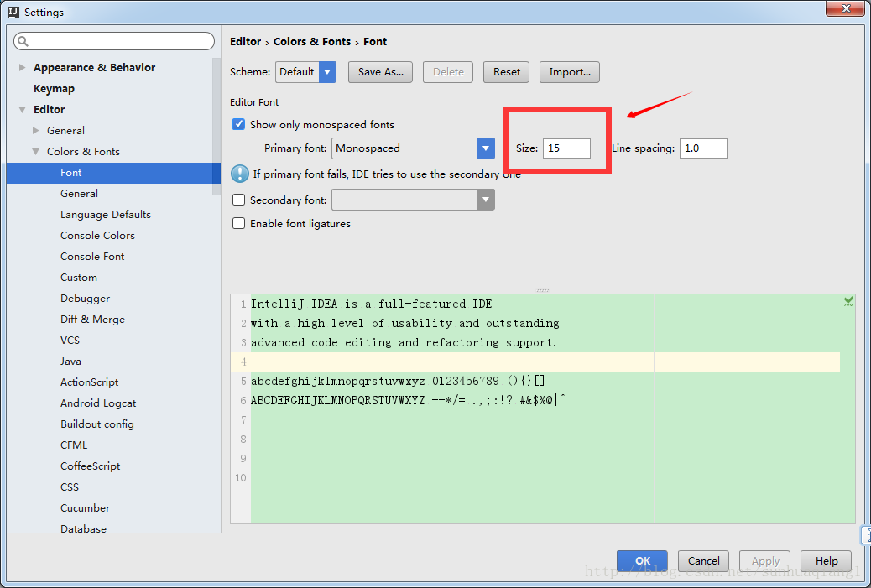Select Java settings in the sidebar
Screen dimensions: 871x588
click(70, 361)
